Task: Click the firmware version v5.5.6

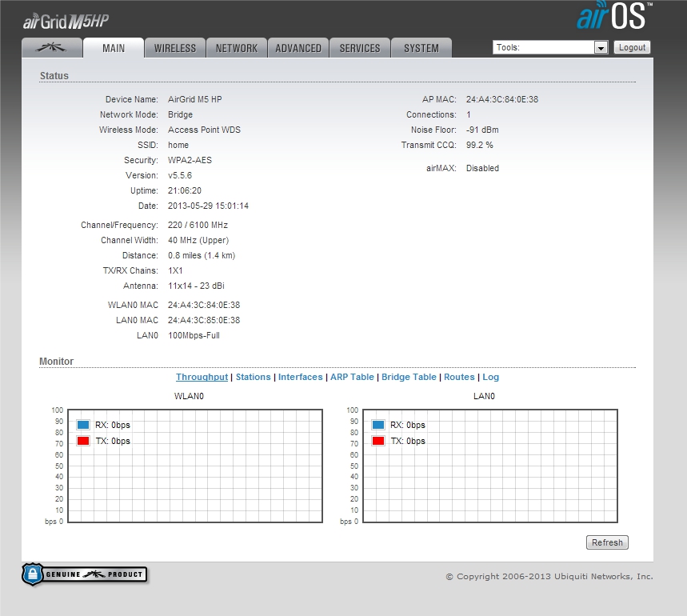Action: click(180, 175)
